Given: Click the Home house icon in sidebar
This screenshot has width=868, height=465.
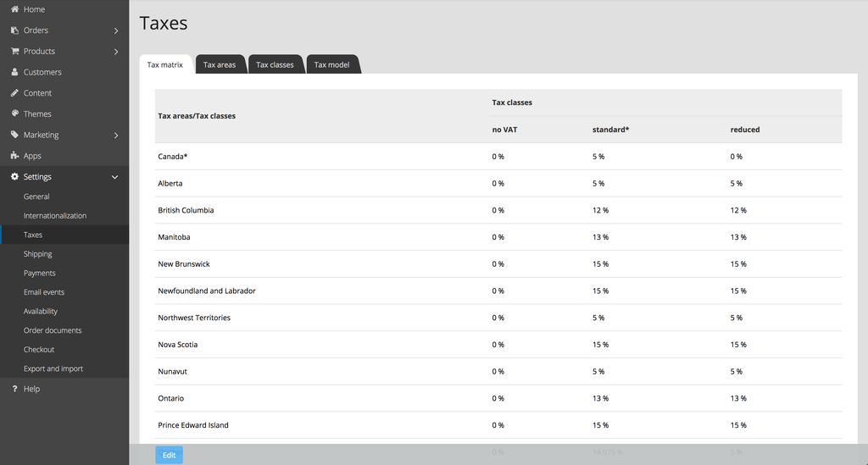Looking at the screenshot, I should 14,8.
